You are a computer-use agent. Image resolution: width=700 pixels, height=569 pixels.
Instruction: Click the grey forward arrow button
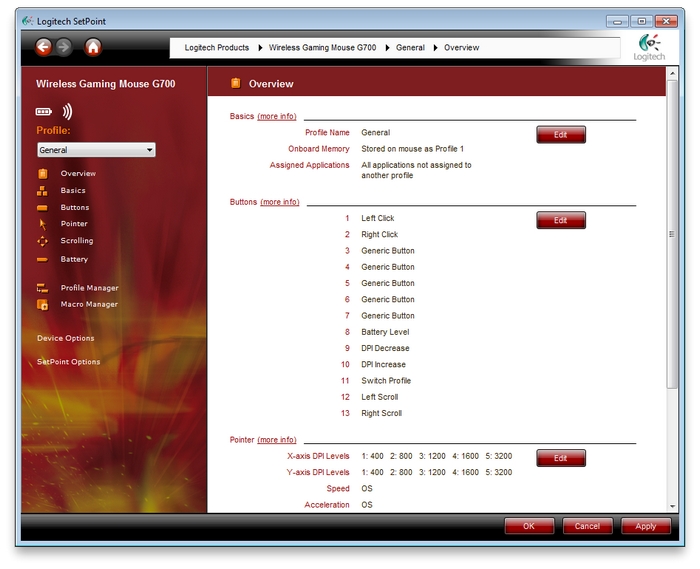pyautogui.click(x=64, y=46)
